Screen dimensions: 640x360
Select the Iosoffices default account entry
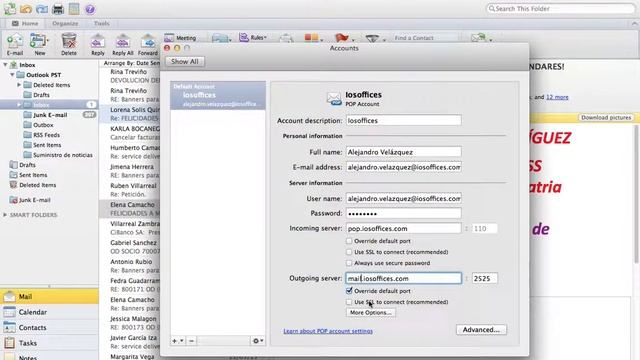click(218, 96)
